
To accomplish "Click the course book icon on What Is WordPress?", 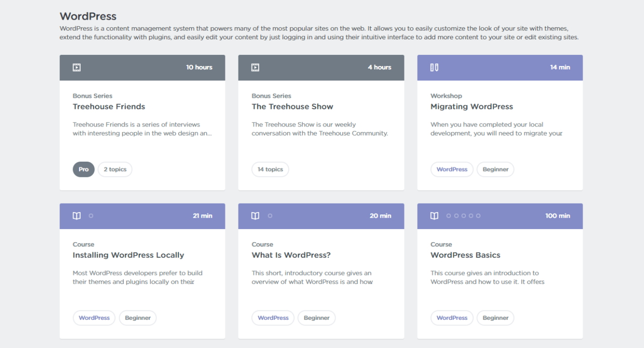I will point(255,216).
